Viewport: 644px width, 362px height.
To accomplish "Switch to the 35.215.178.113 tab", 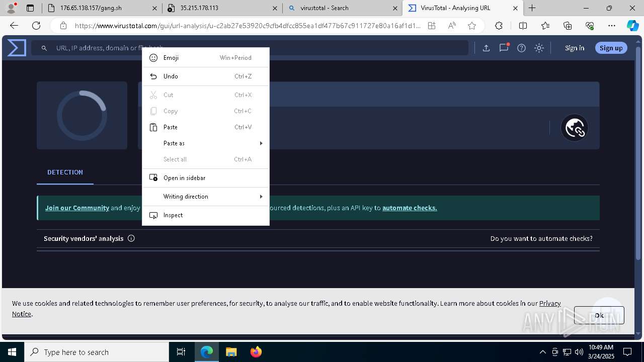I will click(x=222, y=8).
